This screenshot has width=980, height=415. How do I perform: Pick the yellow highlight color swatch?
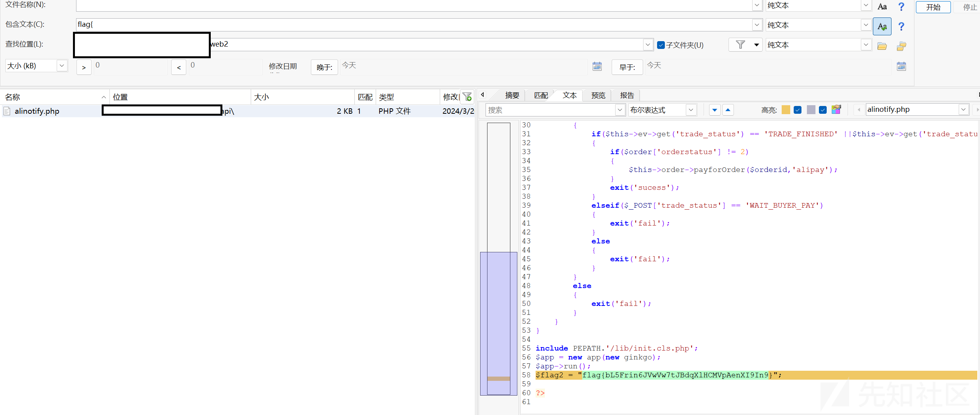click(x=786, y=110)
